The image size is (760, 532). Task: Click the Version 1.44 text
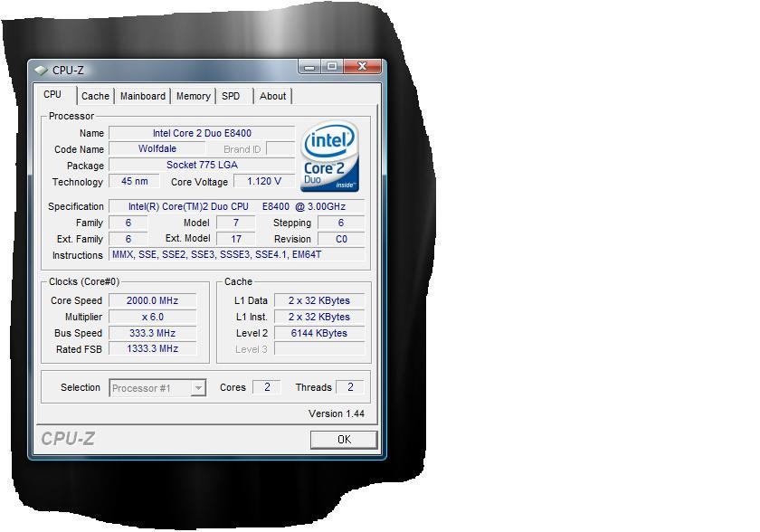coord(336,413)
